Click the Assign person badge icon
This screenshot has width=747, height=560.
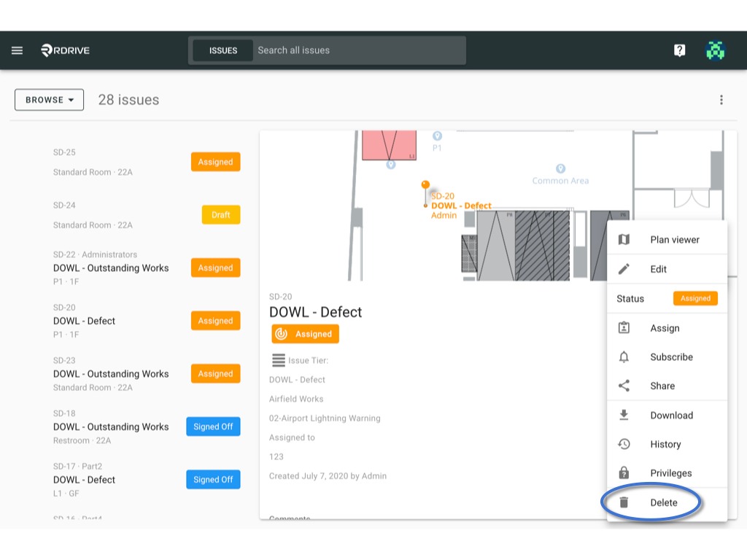tap(624, 327)
